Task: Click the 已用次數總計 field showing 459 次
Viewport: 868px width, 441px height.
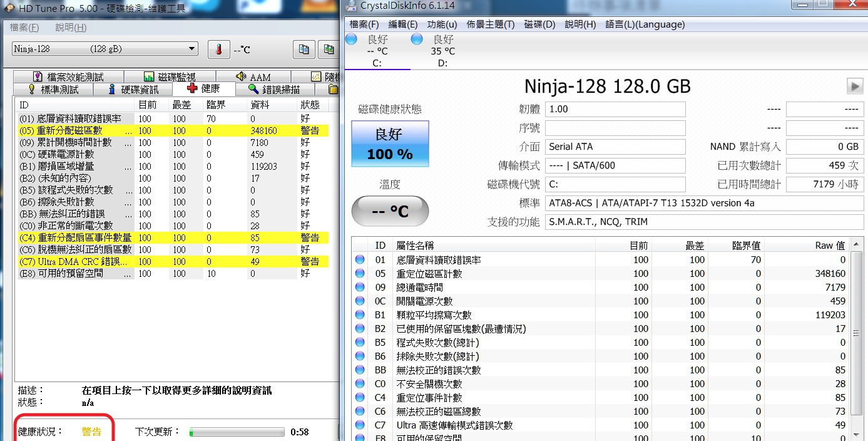Action: coord(825,165)
